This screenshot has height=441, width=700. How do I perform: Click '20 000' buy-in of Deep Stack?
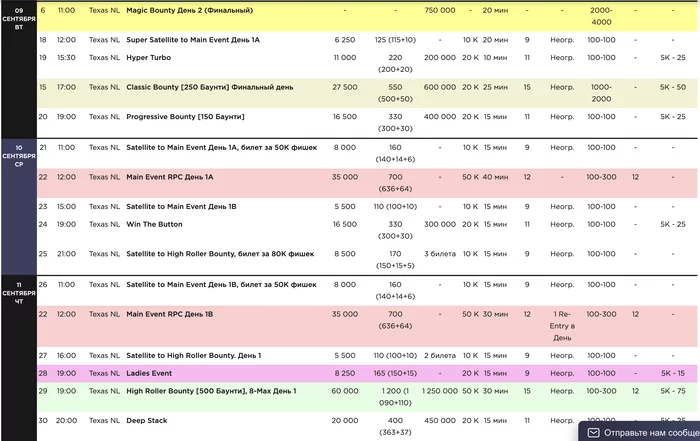[x=345, y=420]
